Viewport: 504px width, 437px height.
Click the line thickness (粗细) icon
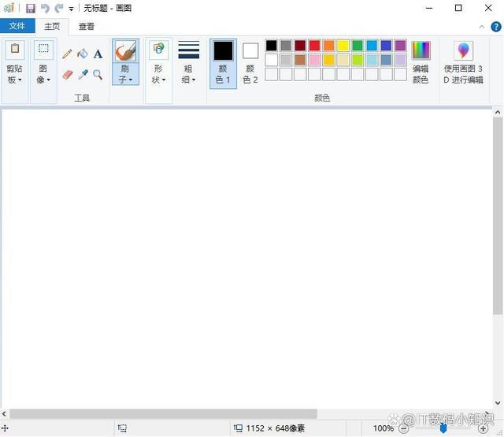tap(189, 50)
